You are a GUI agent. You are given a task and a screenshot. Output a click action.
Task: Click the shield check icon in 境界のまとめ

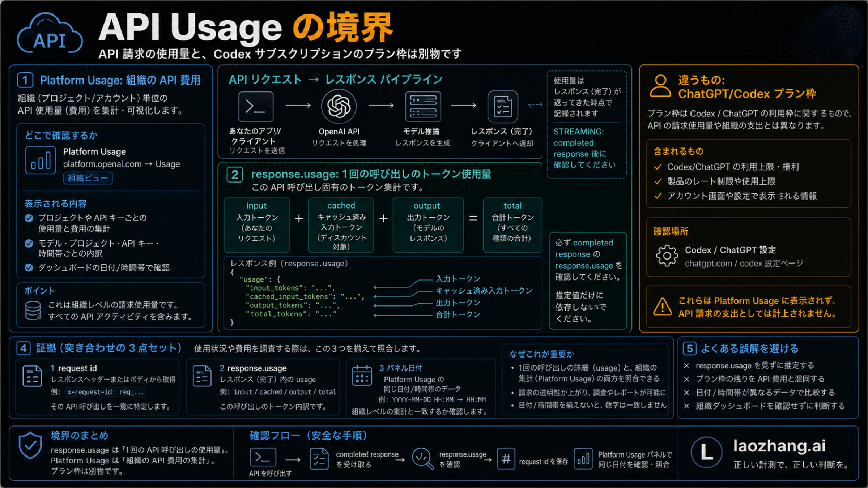[30, 445]
